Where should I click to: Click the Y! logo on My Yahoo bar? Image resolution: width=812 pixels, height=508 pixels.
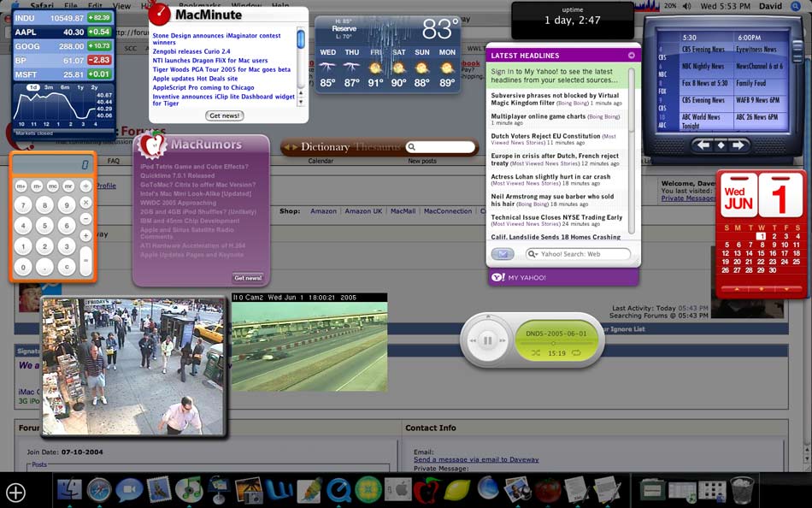click(x=497, y=277)
